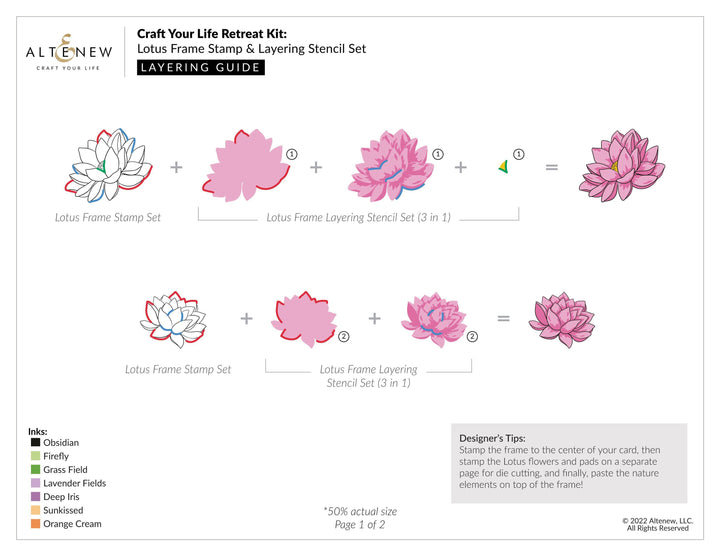Viewport: 720px width, 556px height.
Task: Choose the Deep Iris purple ink swatch
Action: pos(35,497)
